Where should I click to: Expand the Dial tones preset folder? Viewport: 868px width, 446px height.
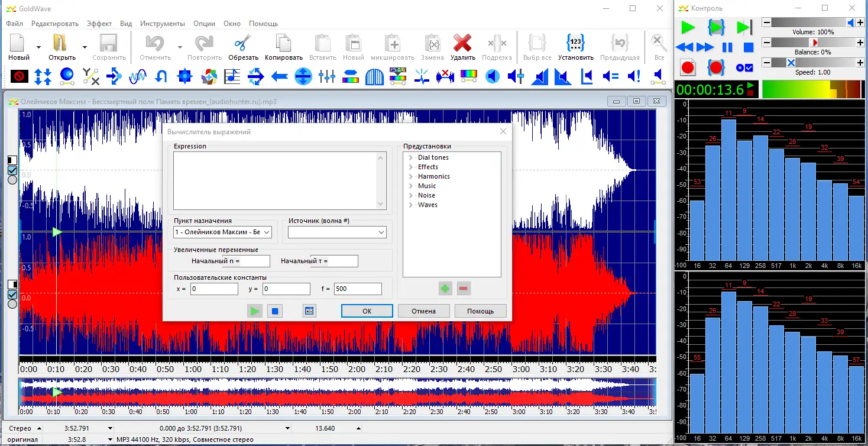pos(410,158)
